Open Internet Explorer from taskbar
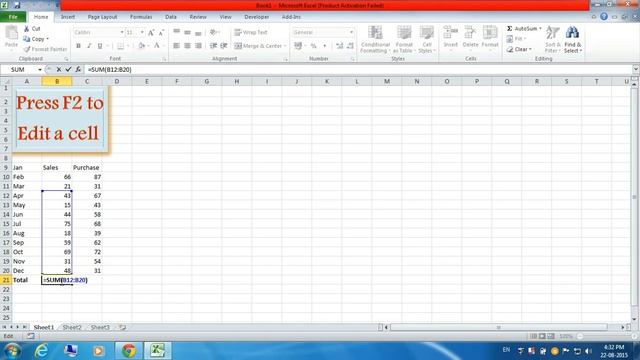640x360 pixels. coord(41,351)
